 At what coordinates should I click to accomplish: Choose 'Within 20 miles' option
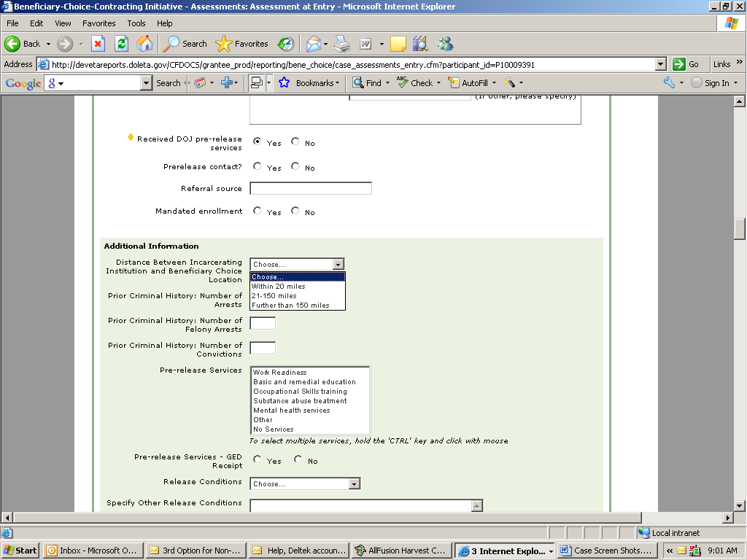(x=298, y=286)
